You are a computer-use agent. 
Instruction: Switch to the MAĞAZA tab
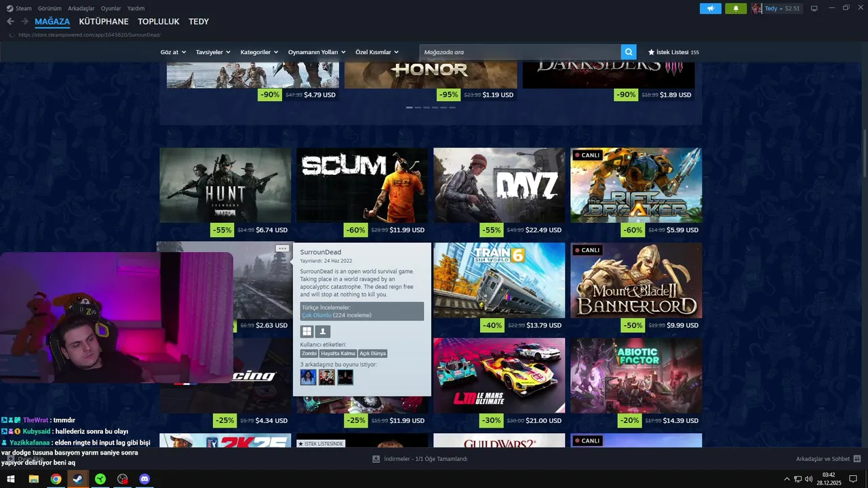[52, 22]
